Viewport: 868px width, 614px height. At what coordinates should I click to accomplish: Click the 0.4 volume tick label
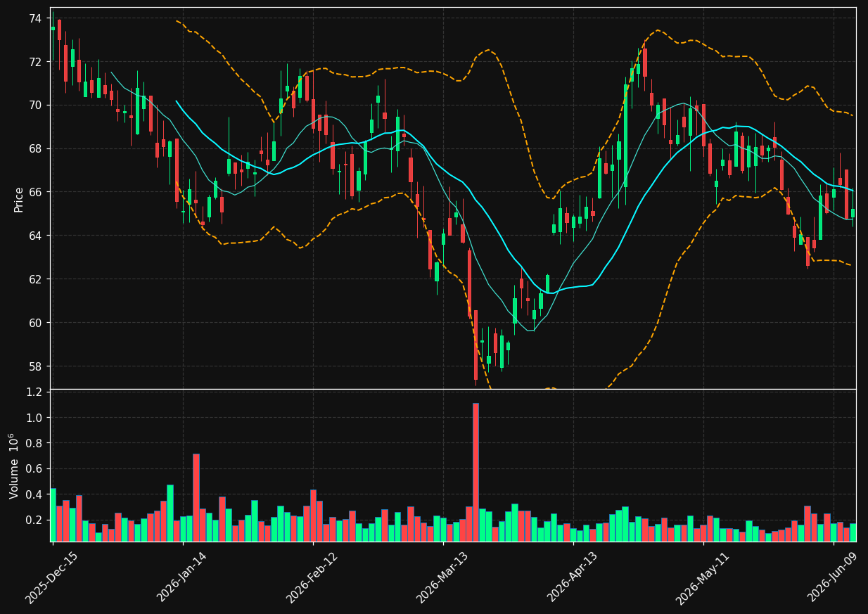pos(34,494)
